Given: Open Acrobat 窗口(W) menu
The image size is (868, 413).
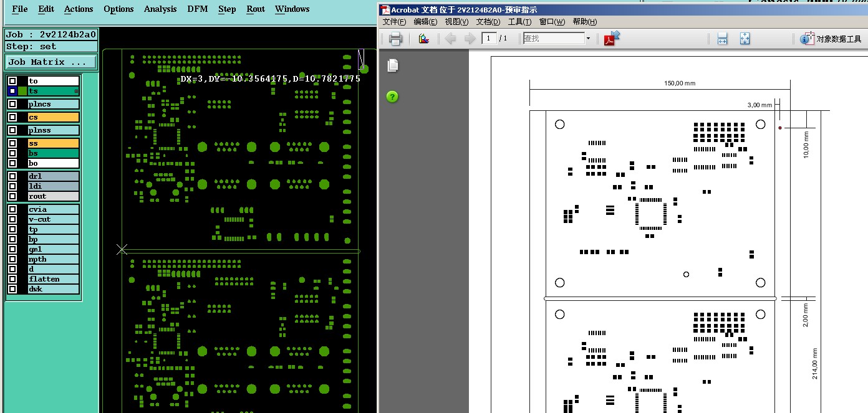Looking at the screenshot, I should 552,22.
